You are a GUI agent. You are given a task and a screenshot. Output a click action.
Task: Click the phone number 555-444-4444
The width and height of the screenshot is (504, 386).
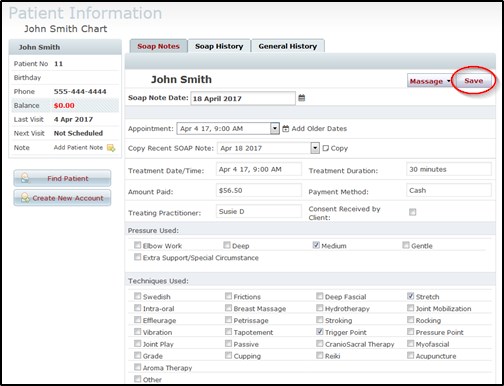coord(80,92)
